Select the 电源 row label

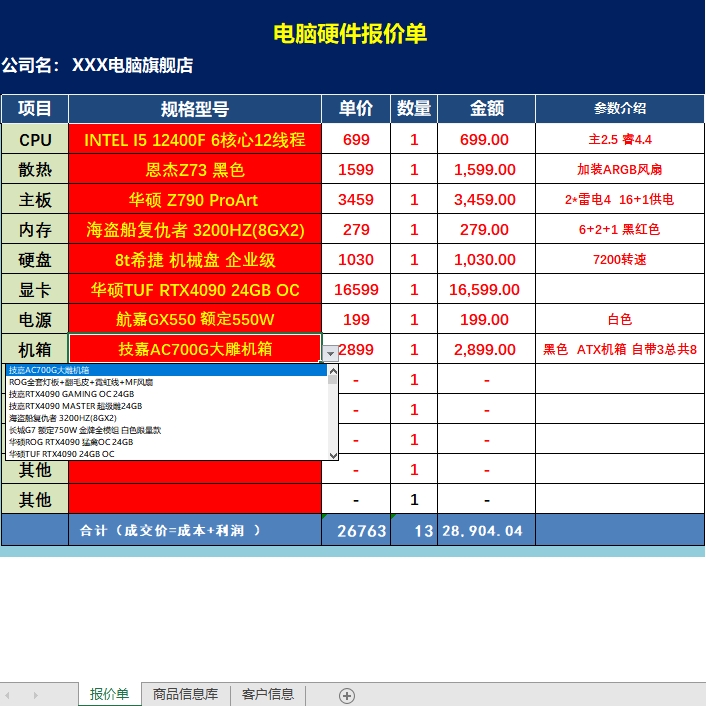35,320
